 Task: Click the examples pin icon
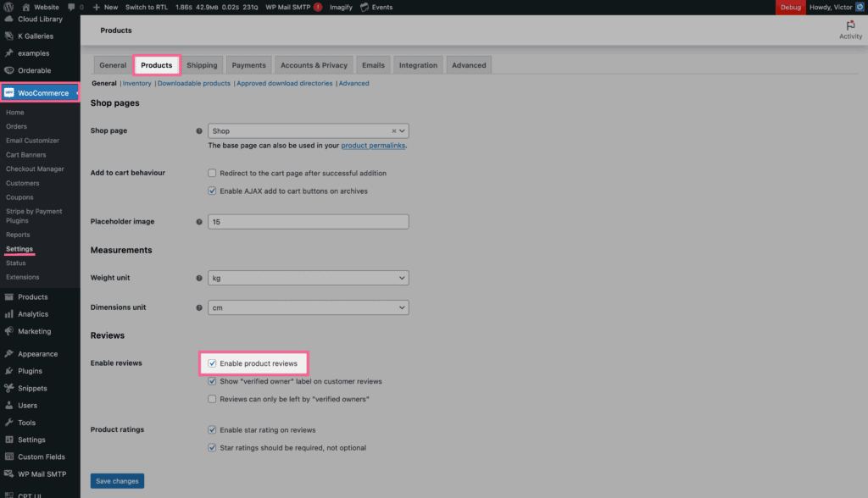(x=8, y=53)
